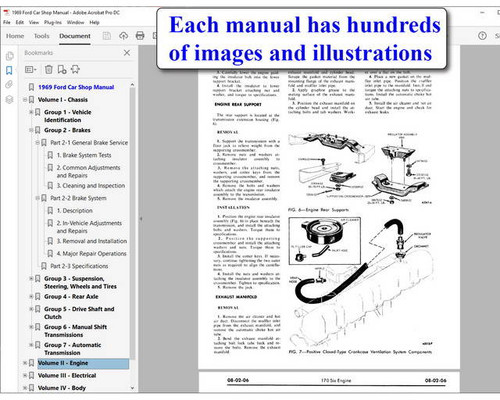Select Volume IV - Body bookmark
500x400 pixels.
[x=62, y=388]
